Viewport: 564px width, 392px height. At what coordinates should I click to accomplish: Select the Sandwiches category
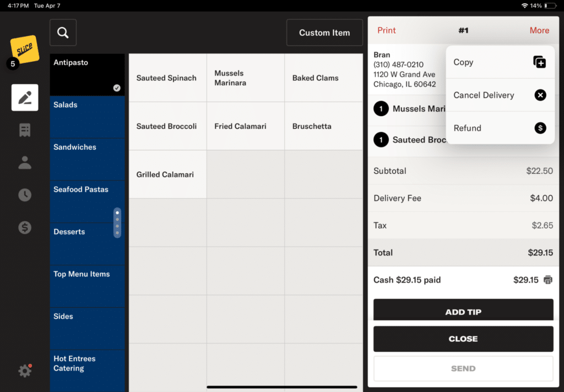(87, 159)
